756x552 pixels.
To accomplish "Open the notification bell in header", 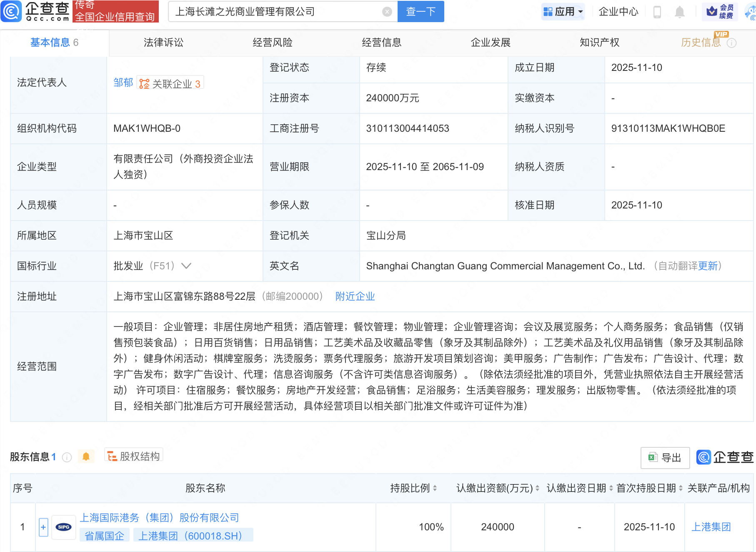I will [x=679, y=12].
